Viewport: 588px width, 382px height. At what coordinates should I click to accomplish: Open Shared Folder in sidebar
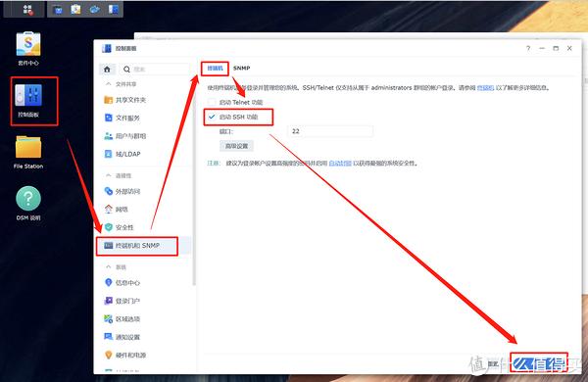(124, 100)
